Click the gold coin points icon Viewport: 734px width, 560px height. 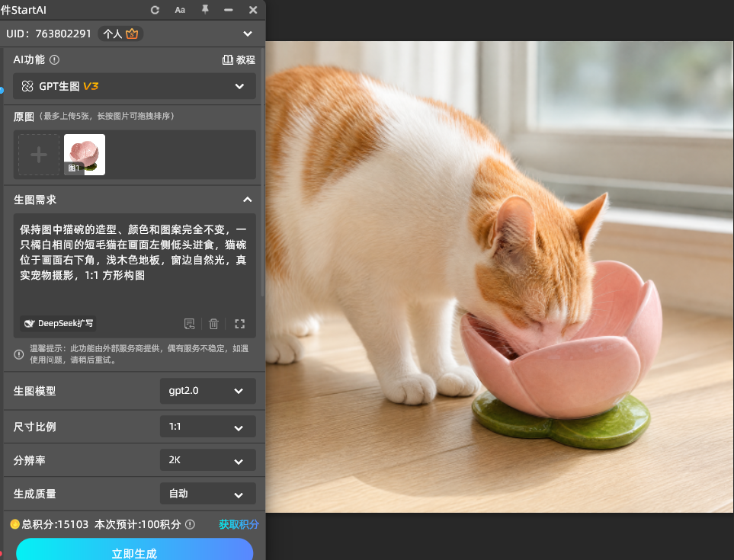coord(15,524)
